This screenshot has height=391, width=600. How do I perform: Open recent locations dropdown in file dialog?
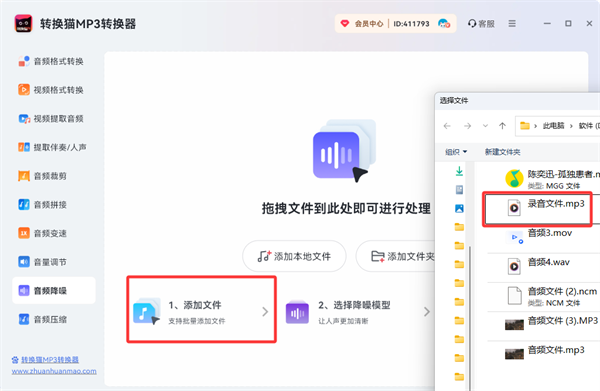pos(485,126)
